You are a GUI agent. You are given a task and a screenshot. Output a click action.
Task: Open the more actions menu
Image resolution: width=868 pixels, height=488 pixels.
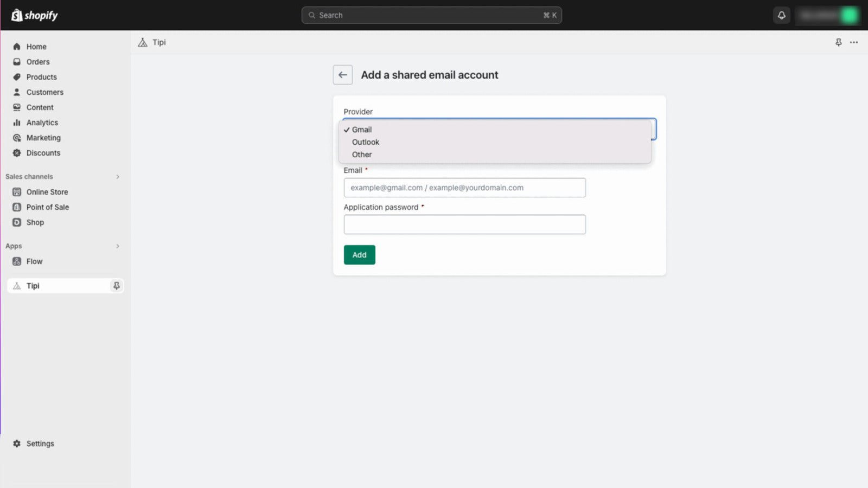click(854, 42)
